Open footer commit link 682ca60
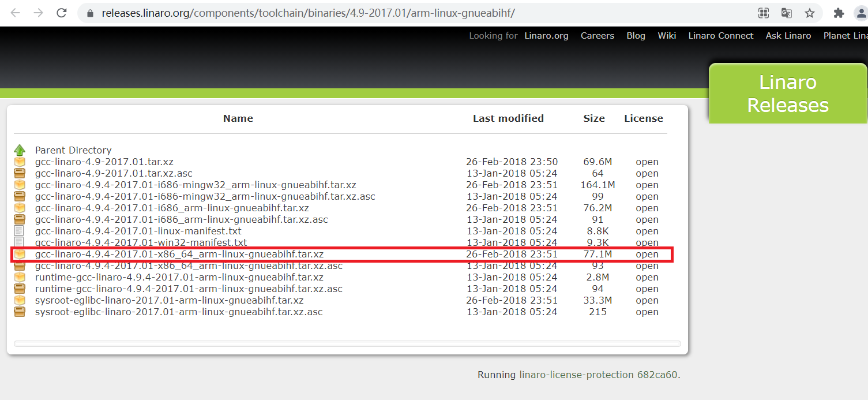The image size is (868, 400). coord(657,375)
